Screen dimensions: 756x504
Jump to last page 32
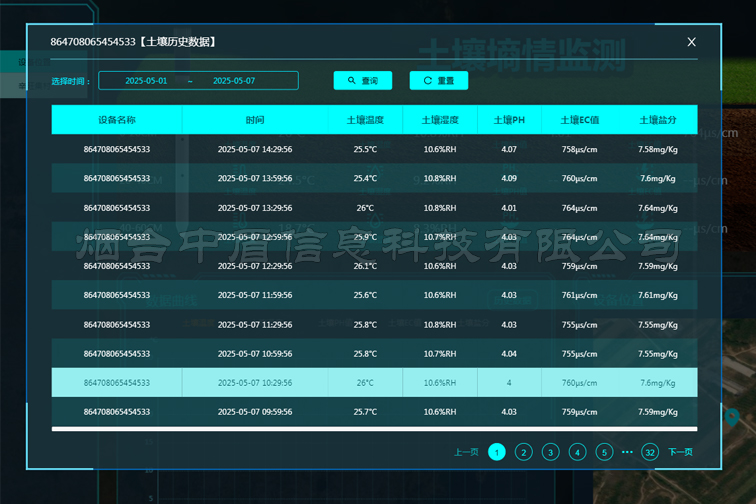[650, 452]
